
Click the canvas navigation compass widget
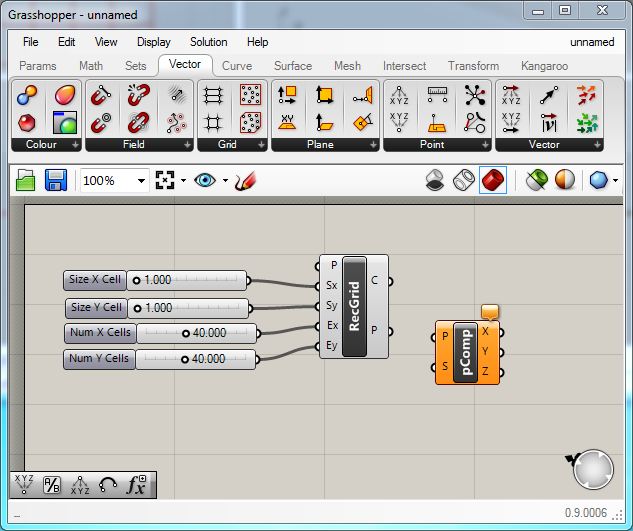pyautogui.click(x=593, y=470)
